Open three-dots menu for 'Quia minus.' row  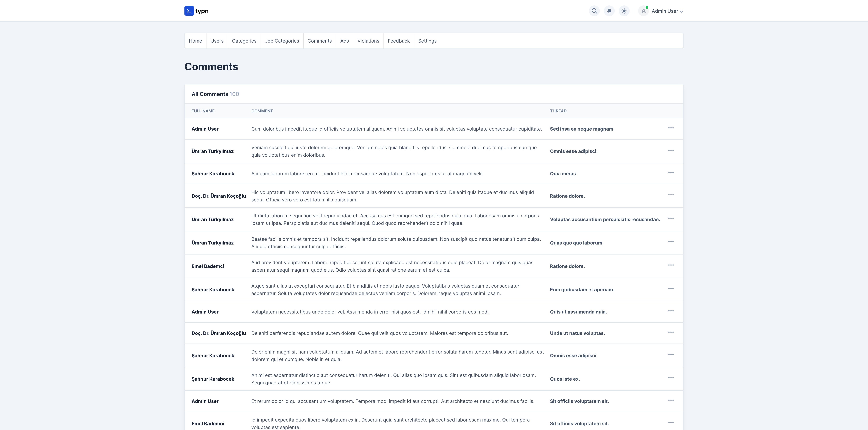pos(670,173)
